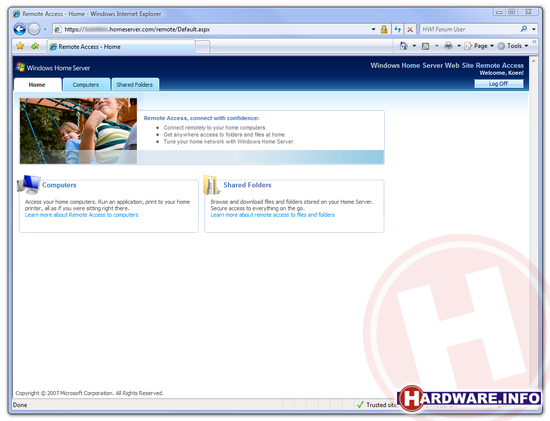Click the Refresh page icon
This screenshot has width=550, height=421.
coord(397,29)
